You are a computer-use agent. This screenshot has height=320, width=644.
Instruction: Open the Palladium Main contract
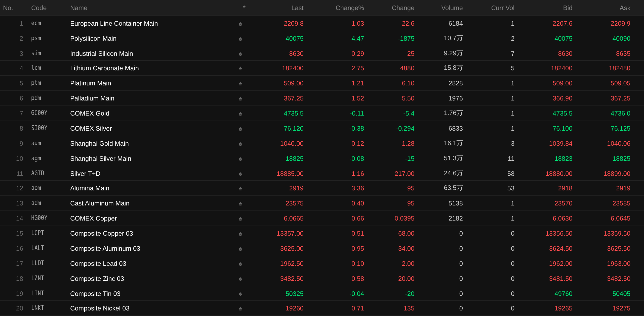click(92, 98)
